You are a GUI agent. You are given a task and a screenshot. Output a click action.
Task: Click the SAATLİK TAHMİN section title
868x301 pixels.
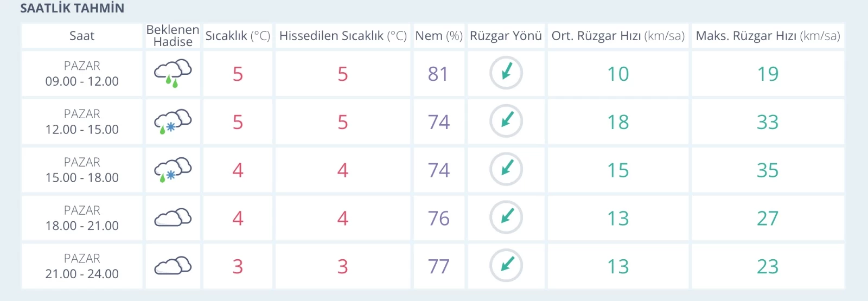pyautogui.click(x=72, y=8)
